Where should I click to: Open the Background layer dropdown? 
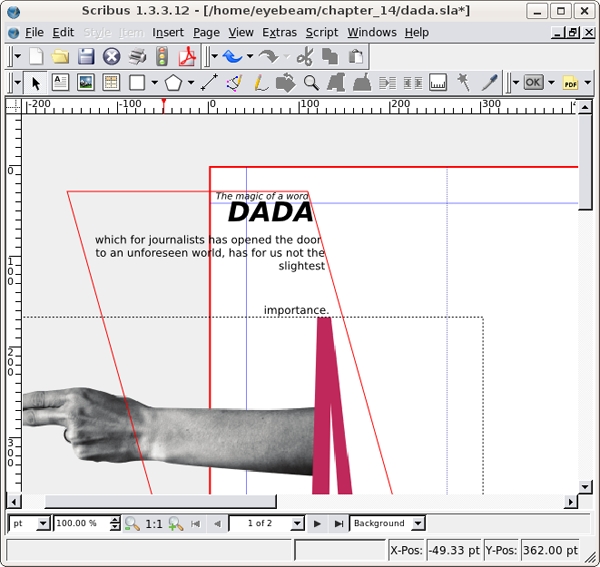coord(387,523)
